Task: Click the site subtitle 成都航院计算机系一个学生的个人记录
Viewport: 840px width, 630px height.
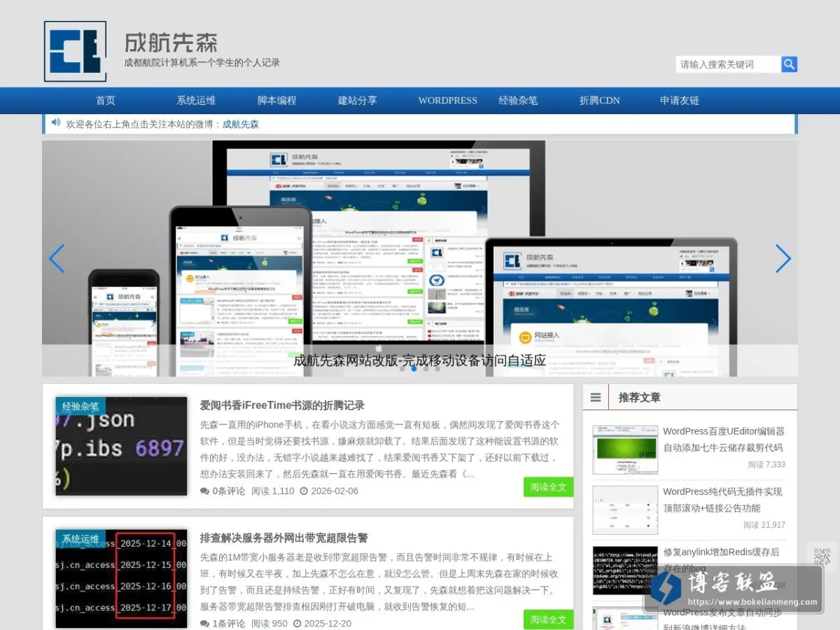Action: point(202,62)
